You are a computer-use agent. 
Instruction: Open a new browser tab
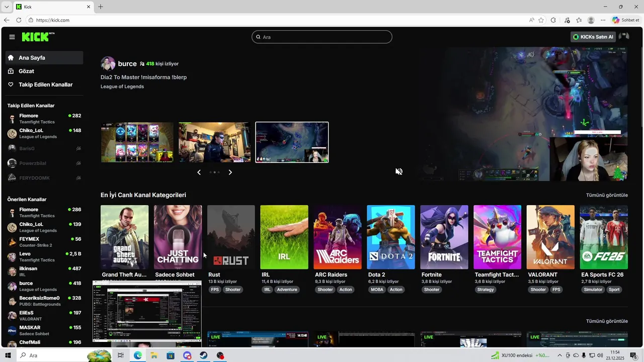pyautogui.click(x=101, y=7)
